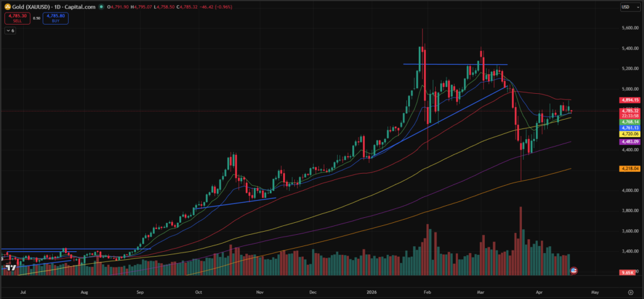Expand the collapsed indicators legend showing 6
The height and width of the screenshot is (299, 644).
tap(11, 30)
